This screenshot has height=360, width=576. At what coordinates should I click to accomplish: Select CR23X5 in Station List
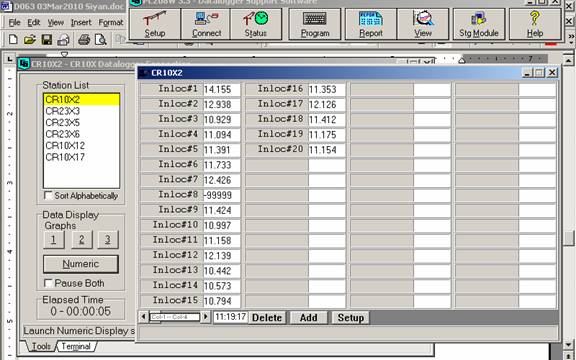pyautogui.click(x=81, y=122)
